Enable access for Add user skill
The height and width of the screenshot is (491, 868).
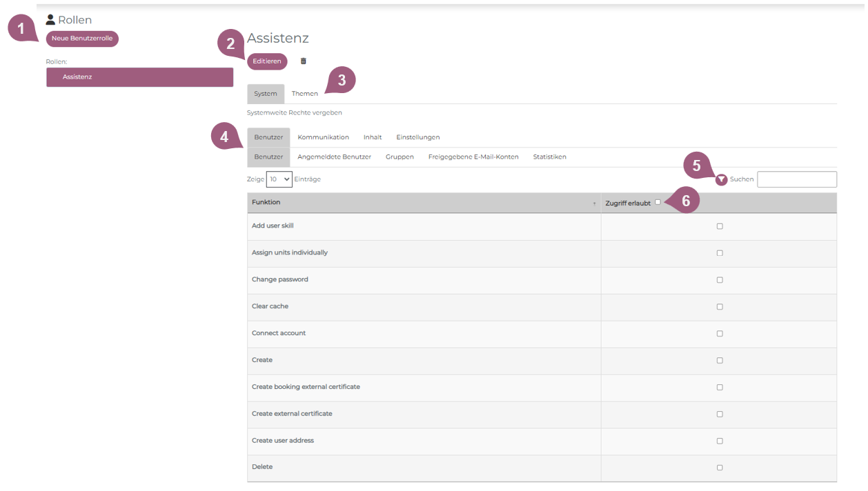tap(720, 226)
